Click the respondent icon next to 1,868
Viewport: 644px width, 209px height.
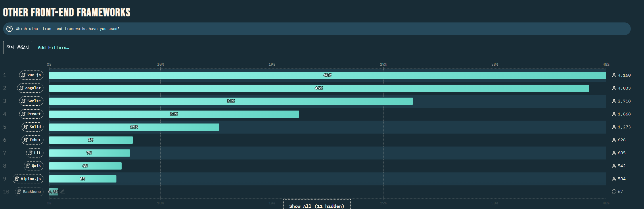coord(614,114)
